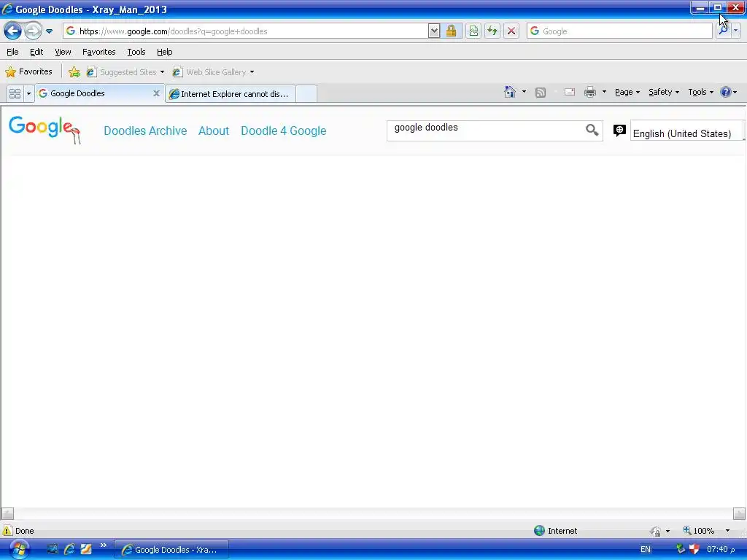The width and height of the screenshot is (747, 560).
Task: Switch to the Google Doodles tab
Action: [x=93, y=93]
